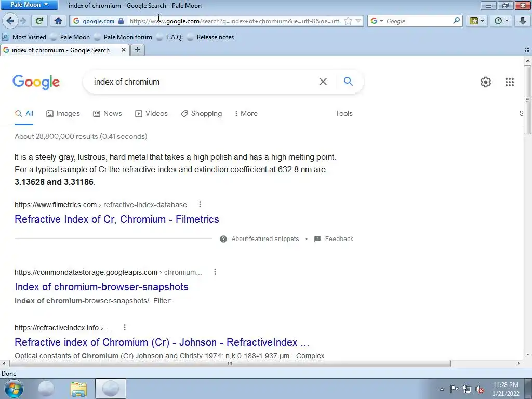This screenshot has width=532, height=399.
Task: Click the Google logo
Action: point(36,82)
